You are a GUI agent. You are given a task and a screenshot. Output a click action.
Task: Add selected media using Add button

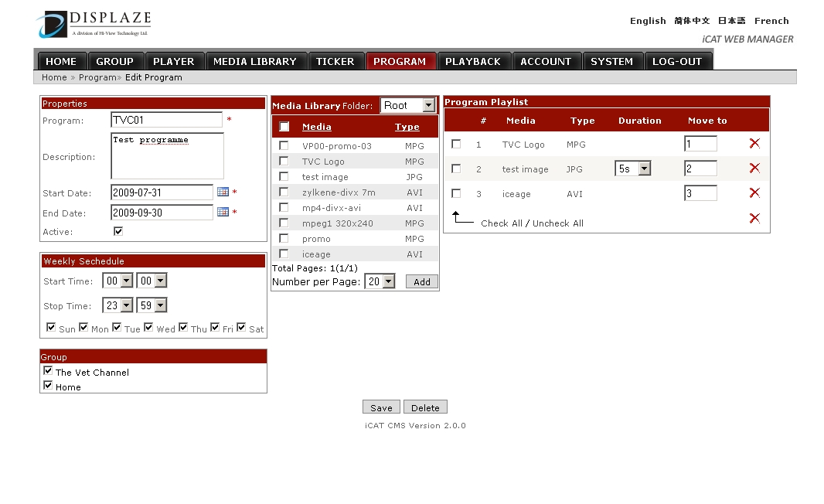tap(422, 282)
